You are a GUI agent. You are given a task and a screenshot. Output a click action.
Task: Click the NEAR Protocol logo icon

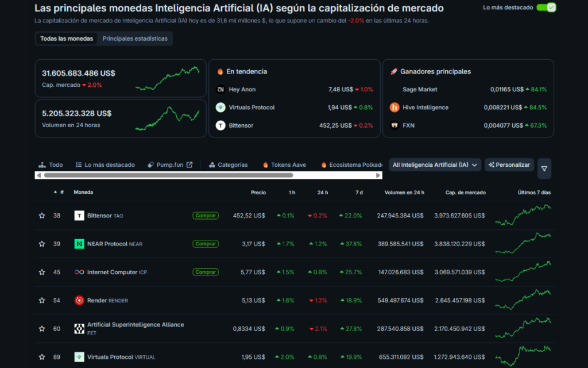[x=79, y=244]
